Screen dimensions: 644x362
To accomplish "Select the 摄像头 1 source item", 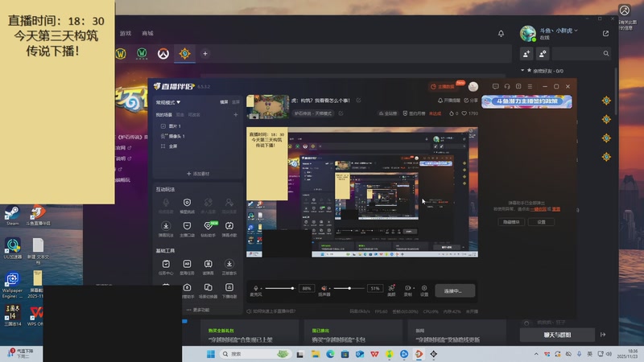I will tap(172, 136).
